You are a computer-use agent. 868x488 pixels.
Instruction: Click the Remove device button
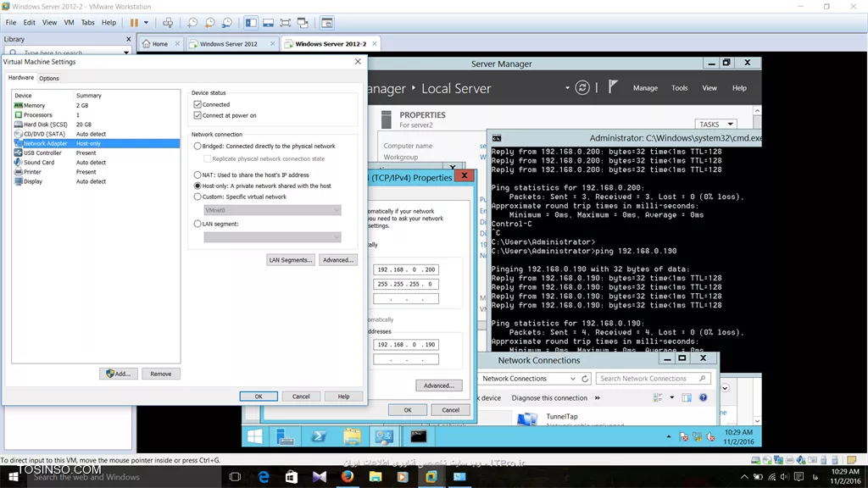[160, 374]
